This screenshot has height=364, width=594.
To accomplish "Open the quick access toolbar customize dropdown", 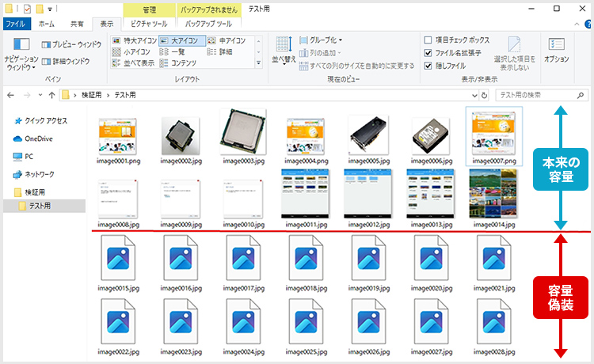I will [50, 9].
